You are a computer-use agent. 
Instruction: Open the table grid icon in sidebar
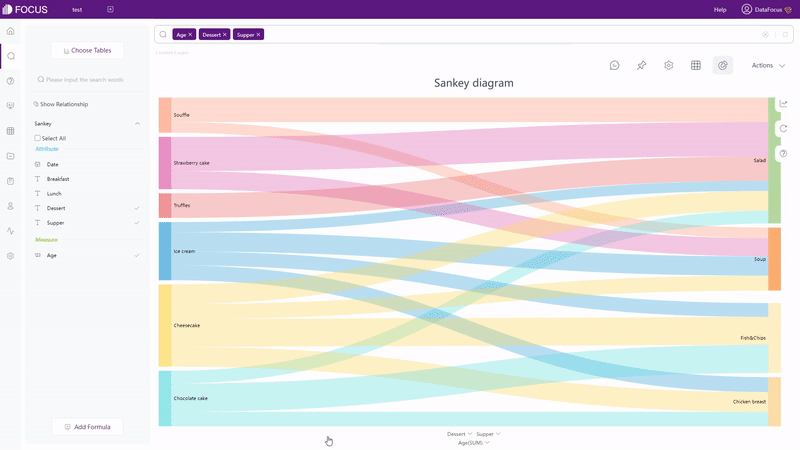10,131
